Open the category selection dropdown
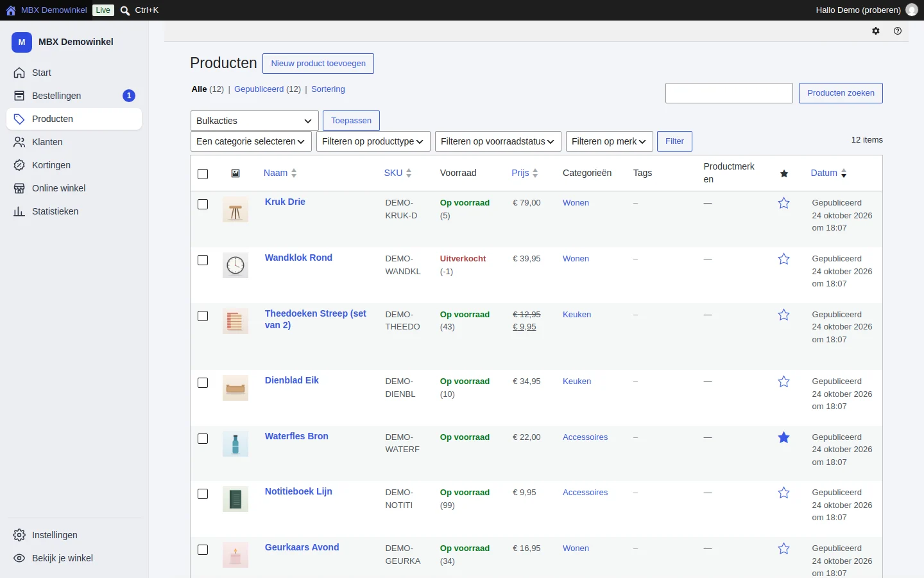This screenshot has height=578, width=924. coord(251,141)
